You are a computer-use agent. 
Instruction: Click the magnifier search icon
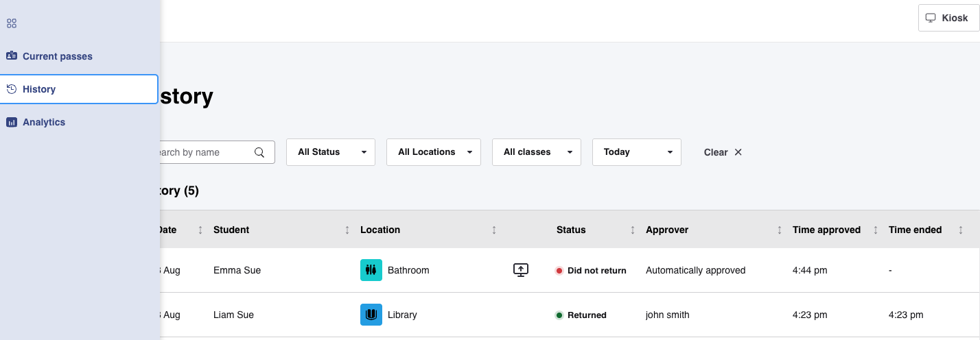tap(259, 152)
